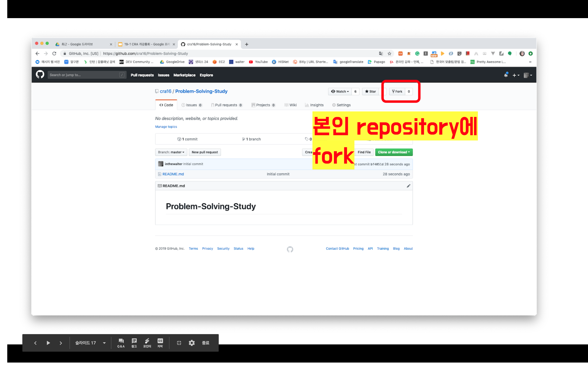
Task: Activate the laser pointer tool
Action: [147, 343]
